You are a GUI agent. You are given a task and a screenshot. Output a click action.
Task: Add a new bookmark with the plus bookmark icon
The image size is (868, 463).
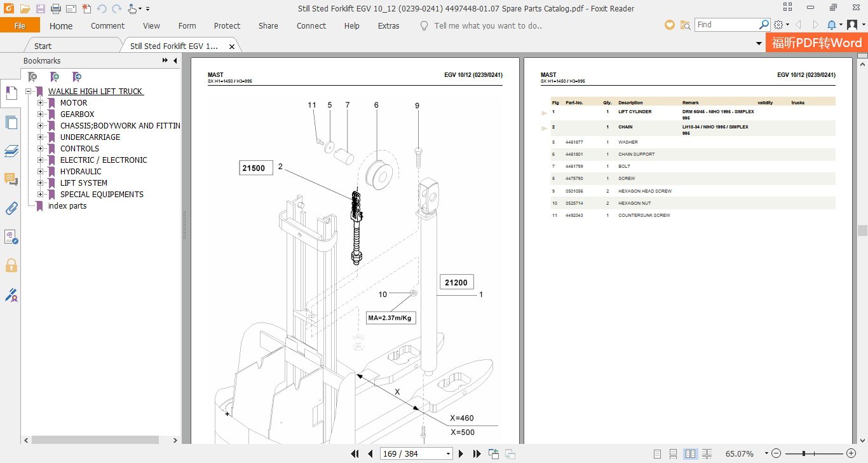[x=55, y=77]
